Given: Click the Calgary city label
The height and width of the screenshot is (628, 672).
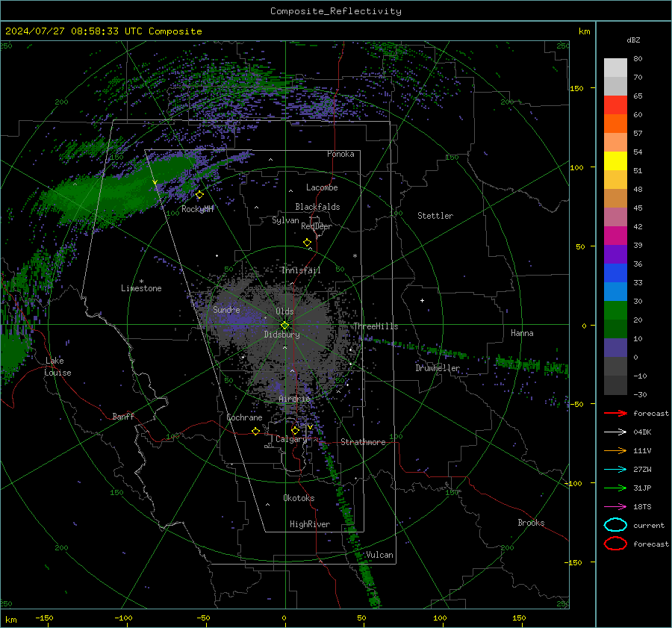Looking at the screenshot, I should (291, 439).
